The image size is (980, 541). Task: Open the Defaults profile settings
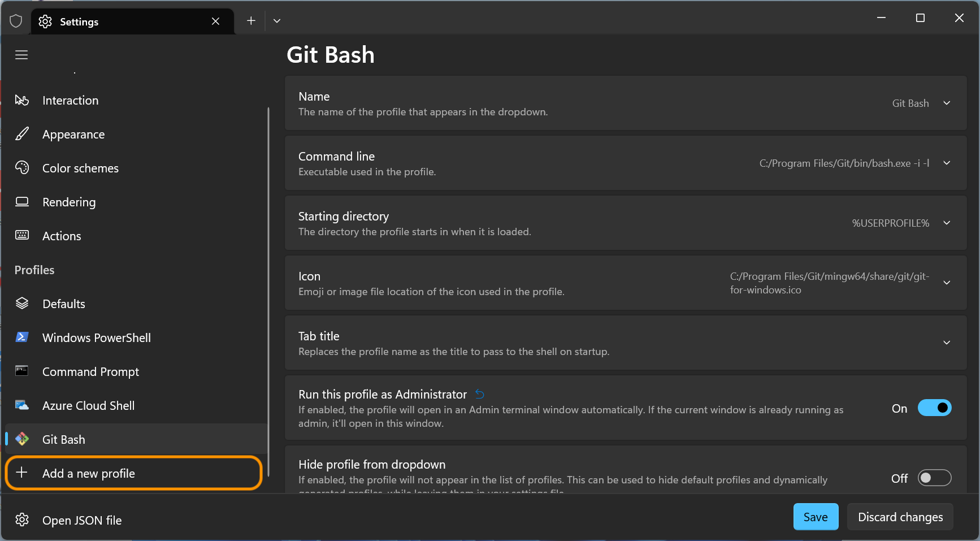64,304
